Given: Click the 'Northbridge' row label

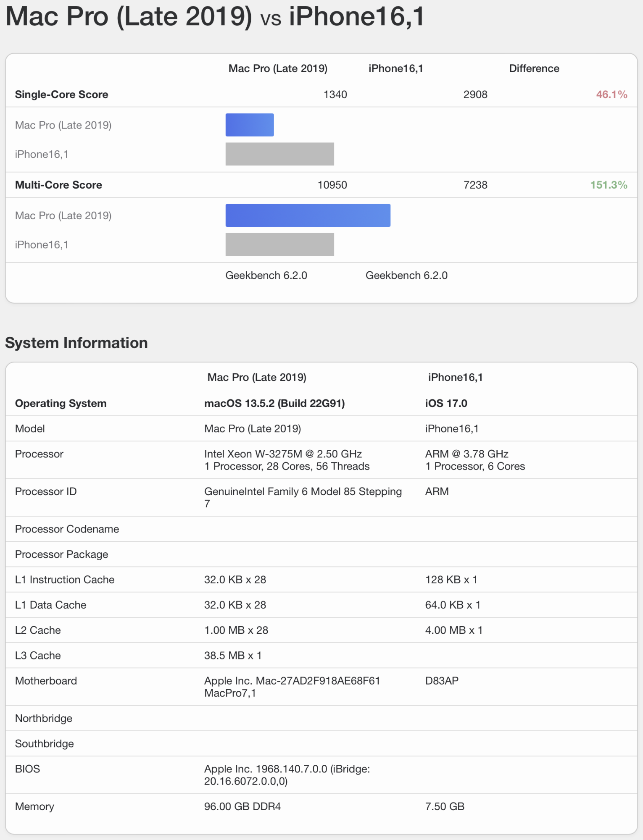Looking at the screenshot, I should coord(44,718).
